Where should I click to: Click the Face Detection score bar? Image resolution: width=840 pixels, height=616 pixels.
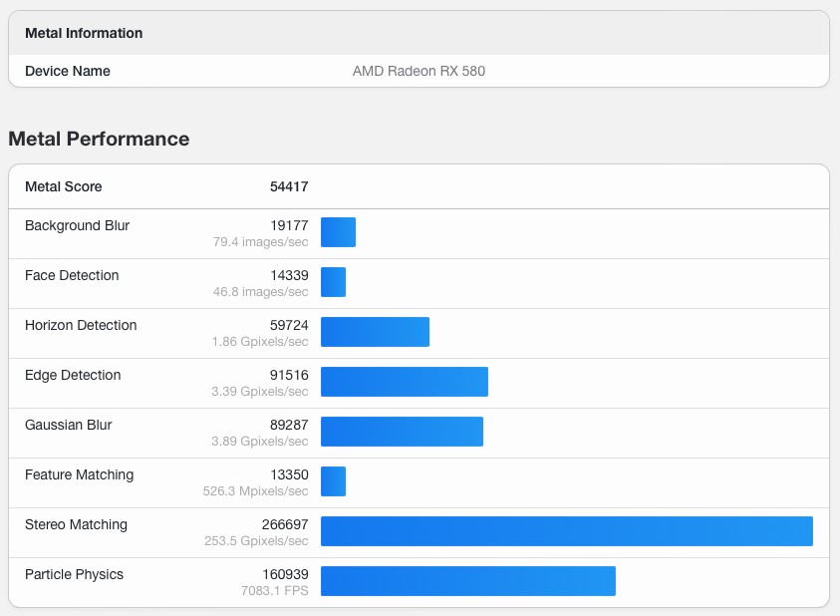tap(333, 282)
